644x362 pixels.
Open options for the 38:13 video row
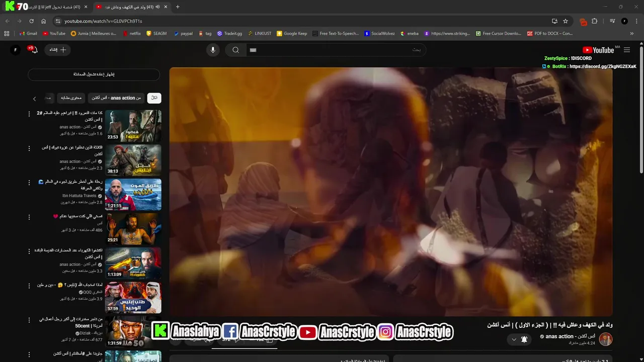29,148
